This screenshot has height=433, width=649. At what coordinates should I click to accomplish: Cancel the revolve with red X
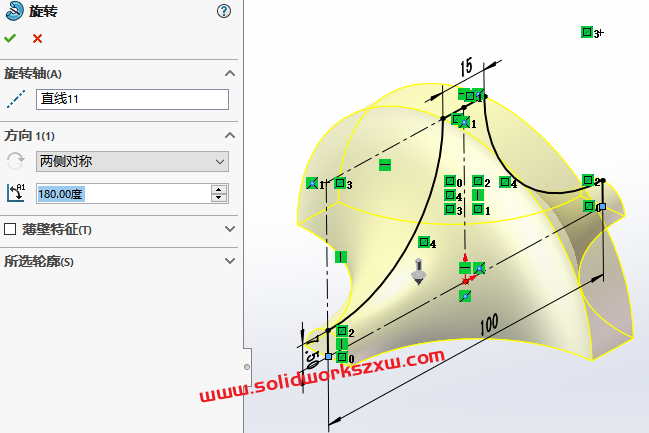[x=37, y=38]
